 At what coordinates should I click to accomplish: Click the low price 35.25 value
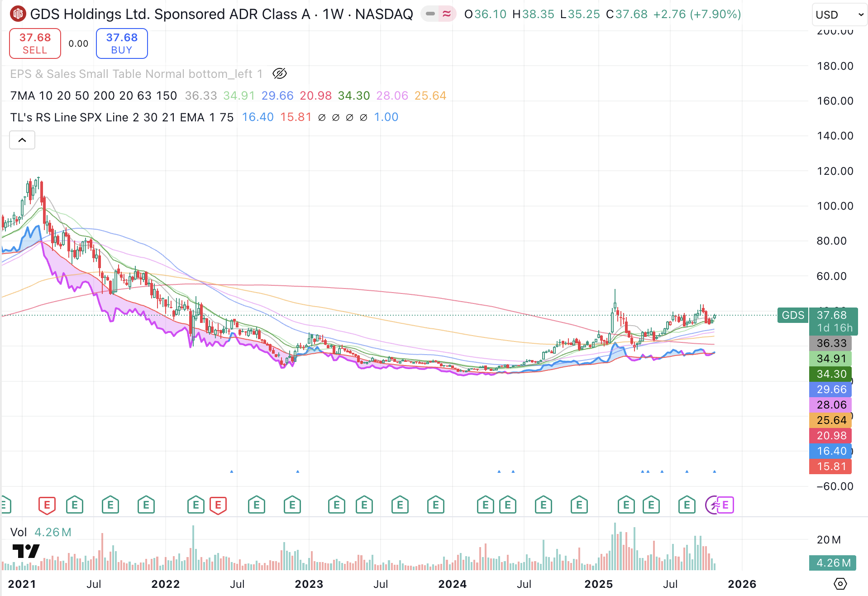tap(584, 14)
